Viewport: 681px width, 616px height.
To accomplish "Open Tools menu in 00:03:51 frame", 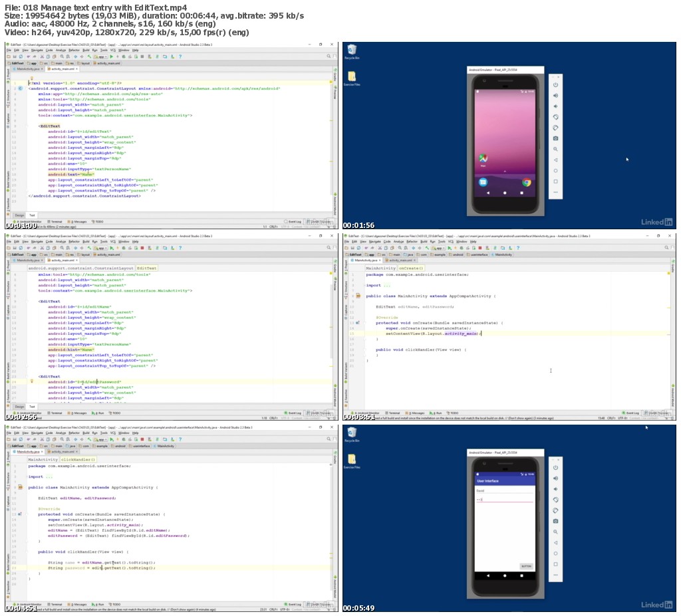I will pyautogui.click(x=442, y=241).
